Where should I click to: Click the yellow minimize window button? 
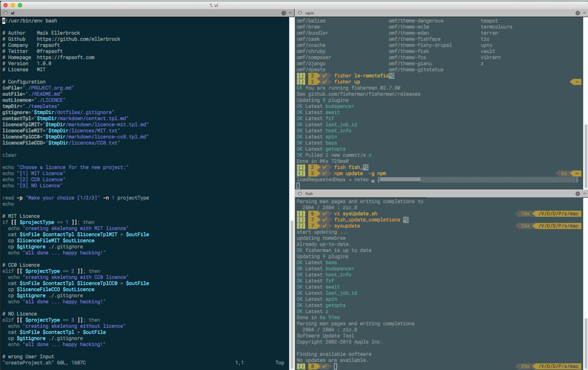(x=13, y=5)
